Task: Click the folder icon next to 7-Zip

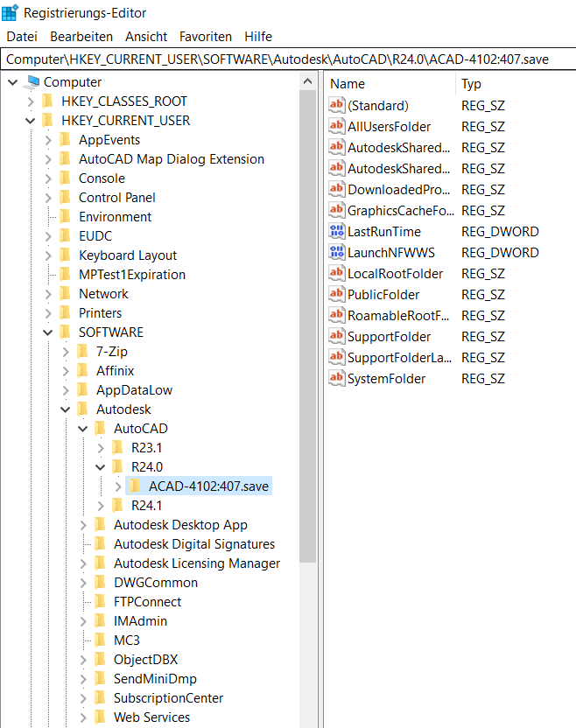Action: click(83, 352)
